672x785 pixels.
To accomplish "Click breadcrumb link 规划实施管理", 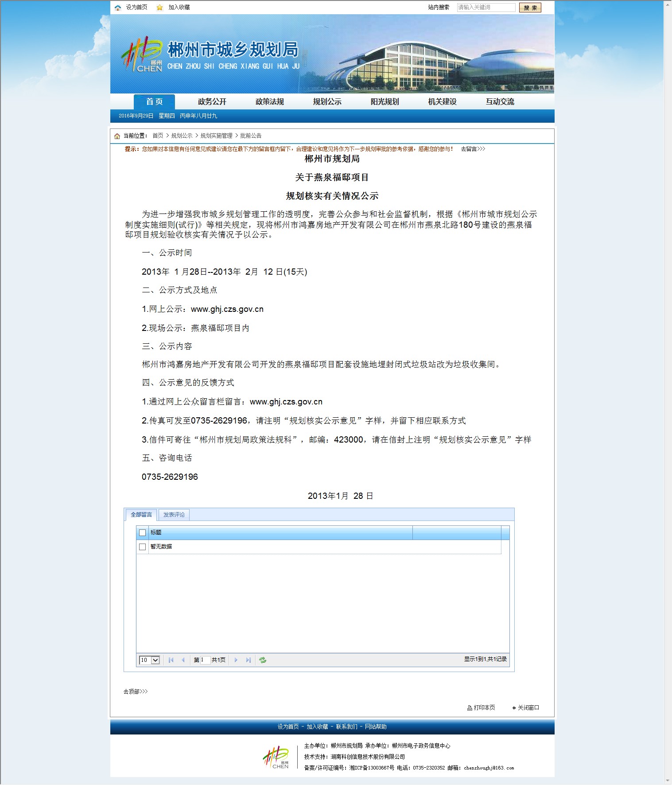I will [217, 136].
